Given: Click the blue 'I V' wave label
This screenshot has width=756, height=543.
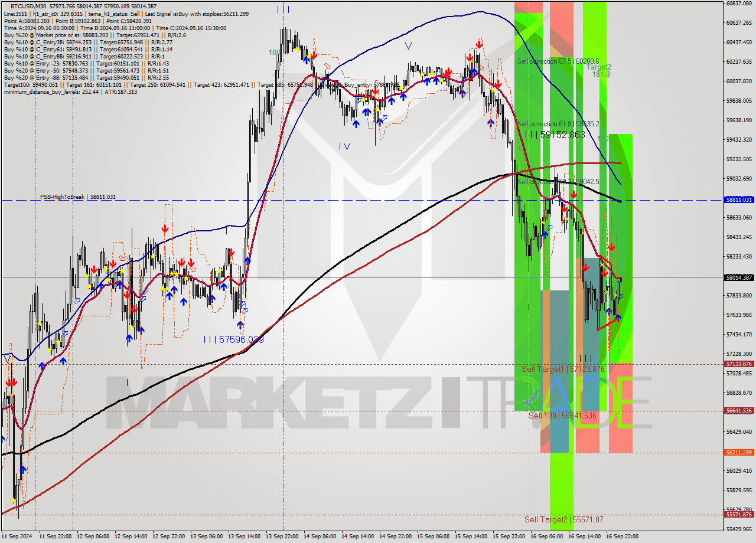Looking at the screenshot, I should point(345,146).
